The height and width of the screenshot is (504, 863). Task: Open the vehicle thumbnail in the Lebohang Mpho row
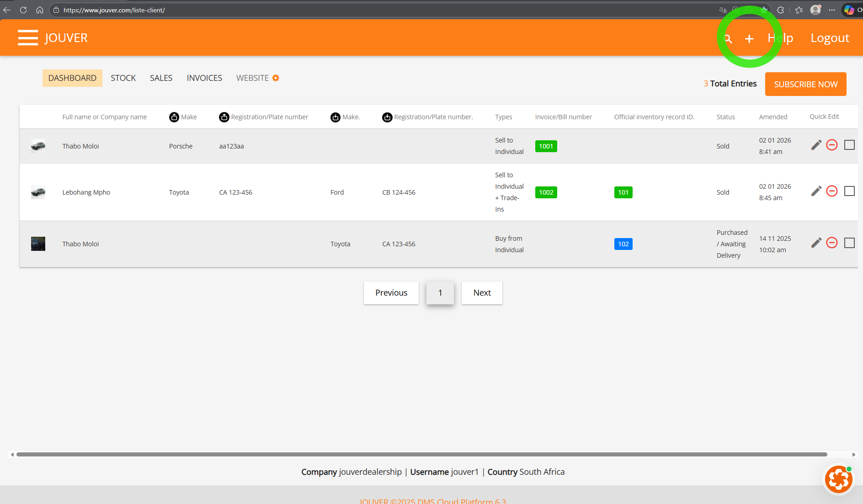click(38, 192)
